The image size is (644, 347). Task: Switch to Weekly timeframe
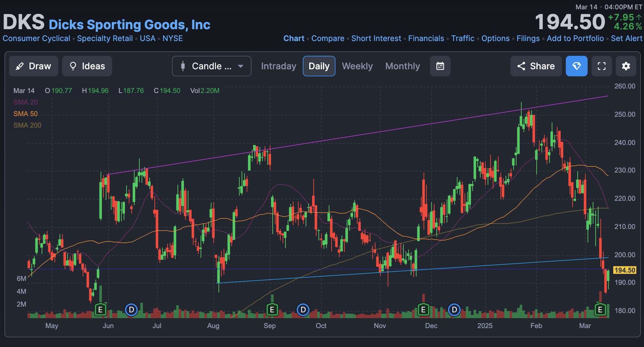click(x=357, y=66)
